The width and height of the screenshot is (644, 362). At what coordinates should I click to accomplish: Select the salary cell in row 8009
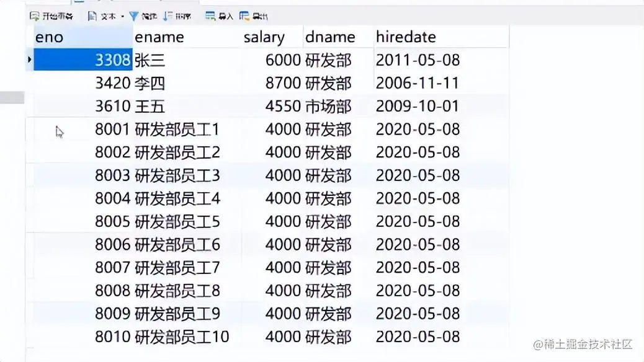point(272,313)
